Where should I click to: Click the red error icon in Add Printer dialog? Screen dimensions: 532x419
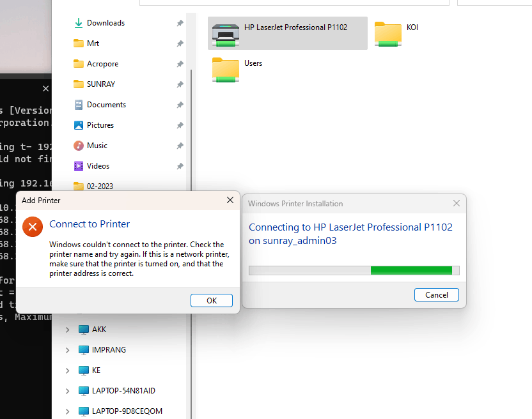[x=33, y=227]
